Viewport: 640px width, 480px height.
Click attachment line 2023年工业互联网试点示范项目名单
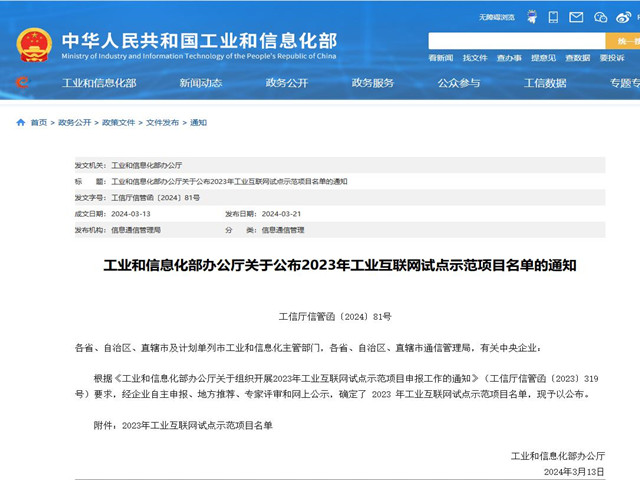[x=197, y=426]
